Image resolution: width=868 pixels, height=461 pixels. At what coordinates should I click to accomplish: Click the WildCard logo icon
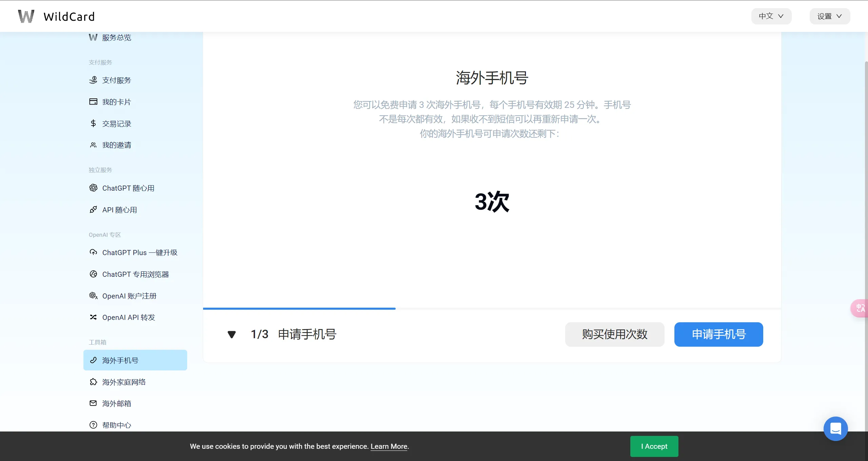coord(26,16)
